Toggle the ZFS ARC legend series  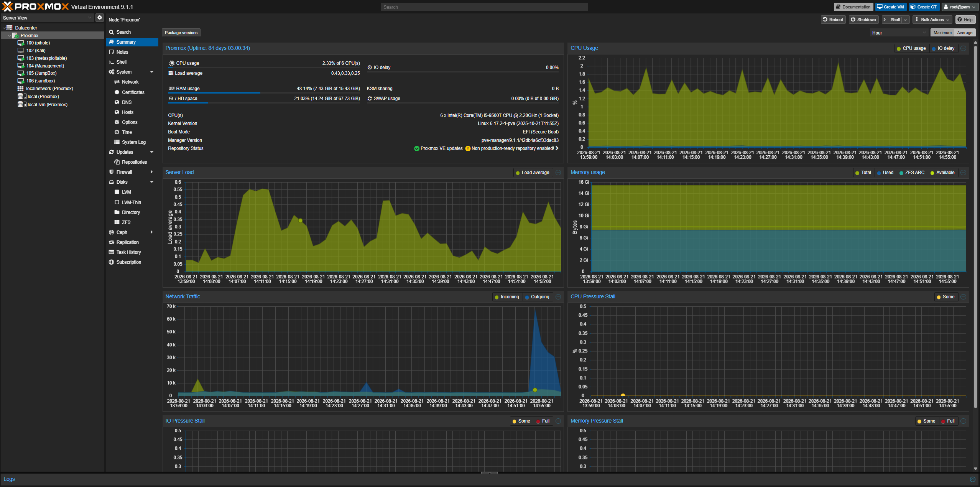(x=912, y=173)
